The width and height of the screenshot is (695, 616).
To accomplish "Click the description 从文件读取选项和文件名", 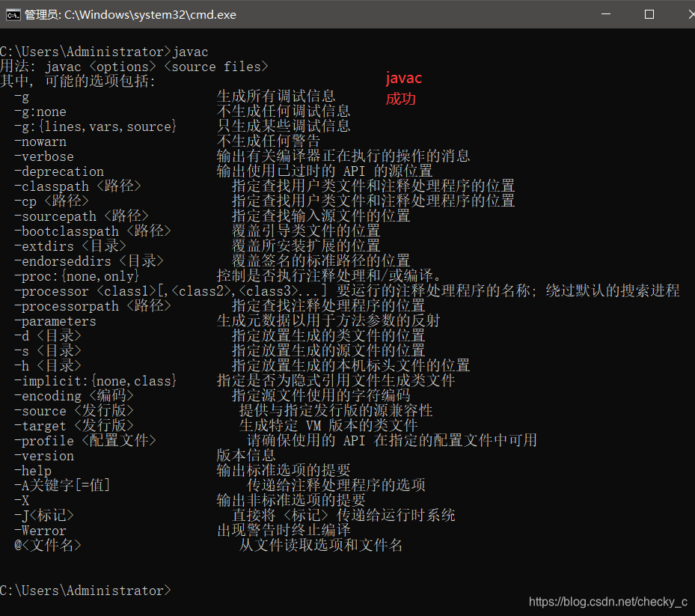I will click(321, 546).
